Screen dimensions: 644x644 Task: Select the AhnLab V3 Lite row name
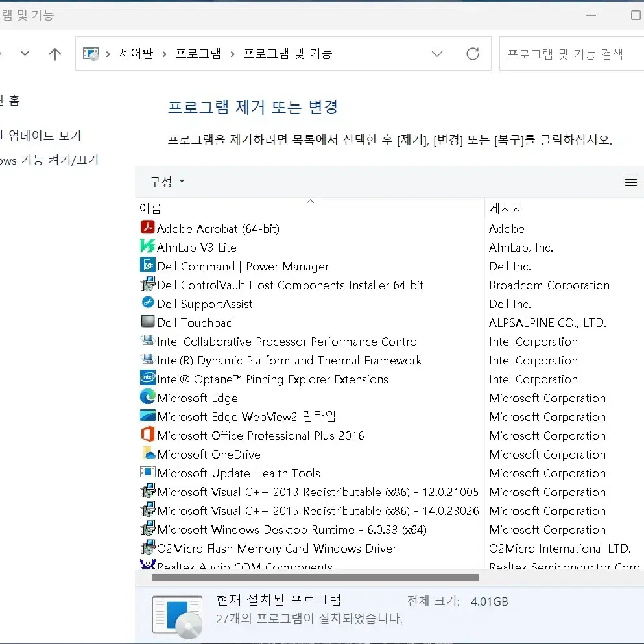click(x=197, y=248)
